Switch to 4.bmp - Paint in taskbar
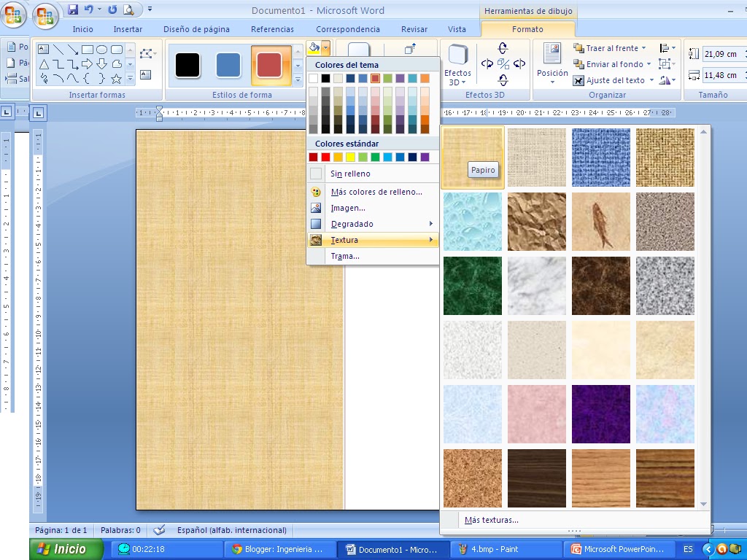The image size is (747, 560). pos(506,549)
